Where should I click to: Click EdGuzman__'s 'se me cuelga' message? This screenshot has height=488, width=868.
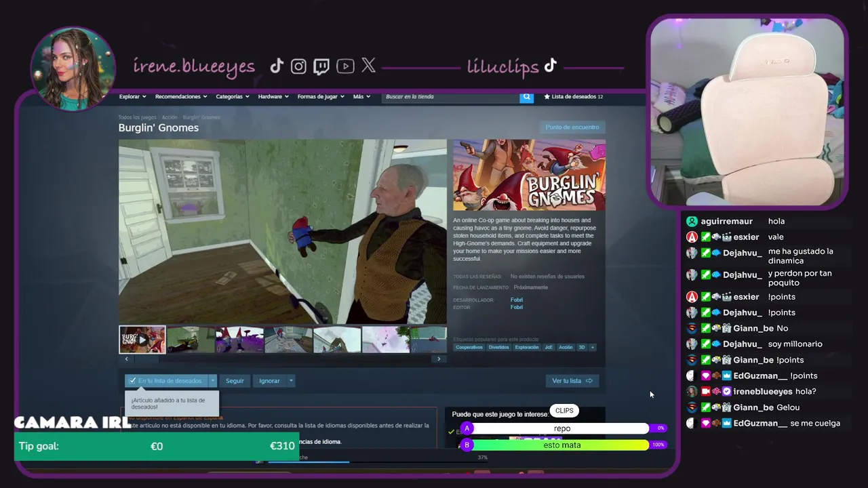(815, 424)
